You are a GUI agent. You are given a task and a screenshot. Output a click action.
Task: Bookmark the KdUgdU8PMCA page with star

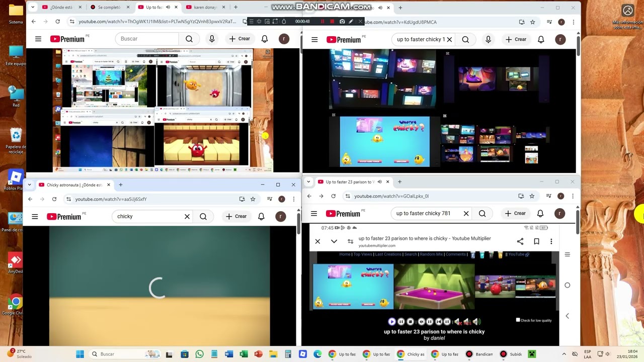point(532,22)
